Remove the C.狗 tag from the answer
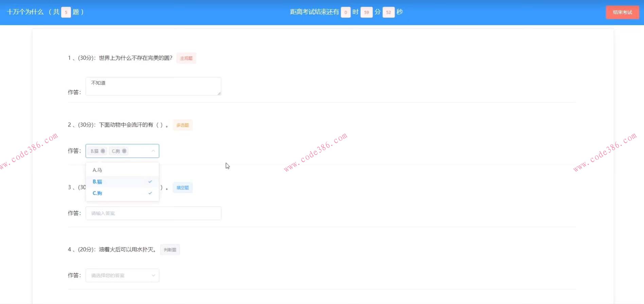This screenshot has width=644, height=304. click(x=124, y=151)
